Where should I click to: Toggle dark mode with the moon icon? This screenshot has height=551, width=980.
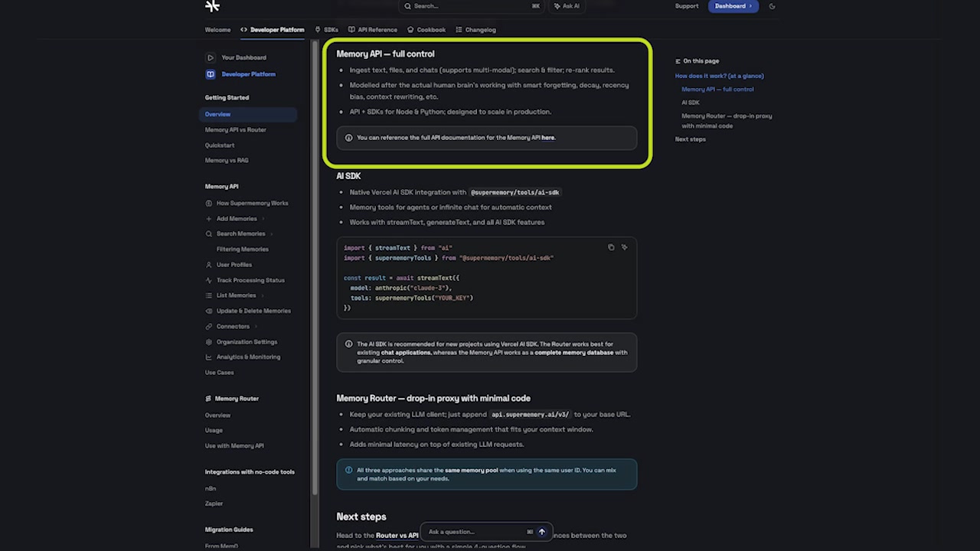coord(772,6)
